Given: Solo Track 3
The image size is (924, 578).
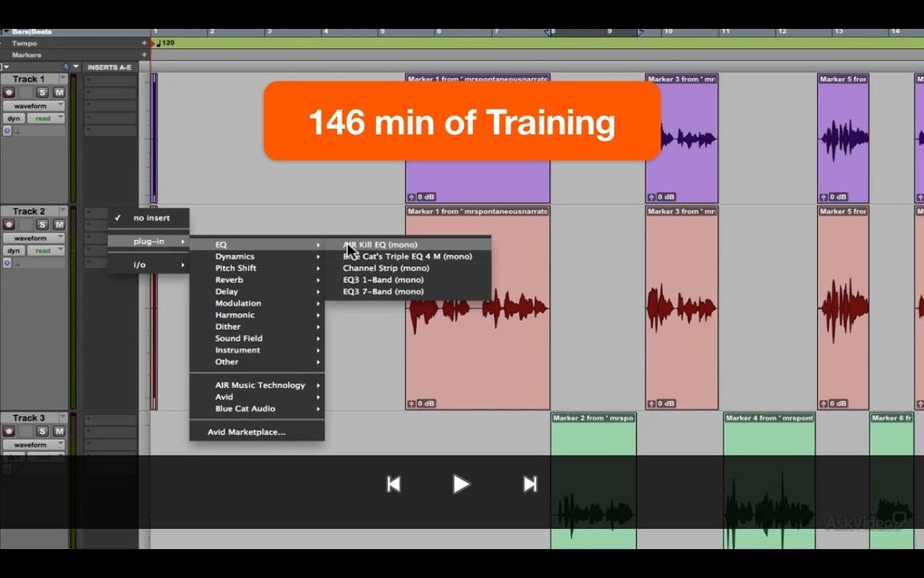Looking at the screenshot, I should click(x=42, y=431).
